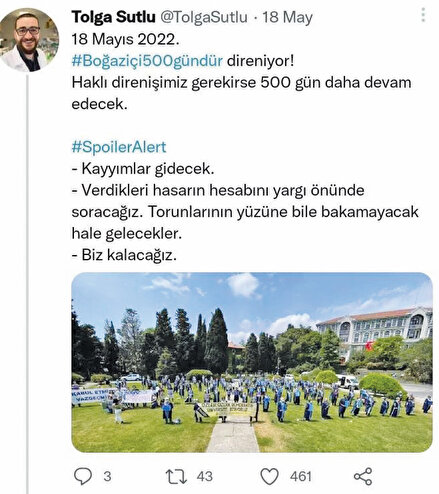Click the like count 461
Image resolution: width=439 pixels, height=494 pixels.
[x=301, y=476]
